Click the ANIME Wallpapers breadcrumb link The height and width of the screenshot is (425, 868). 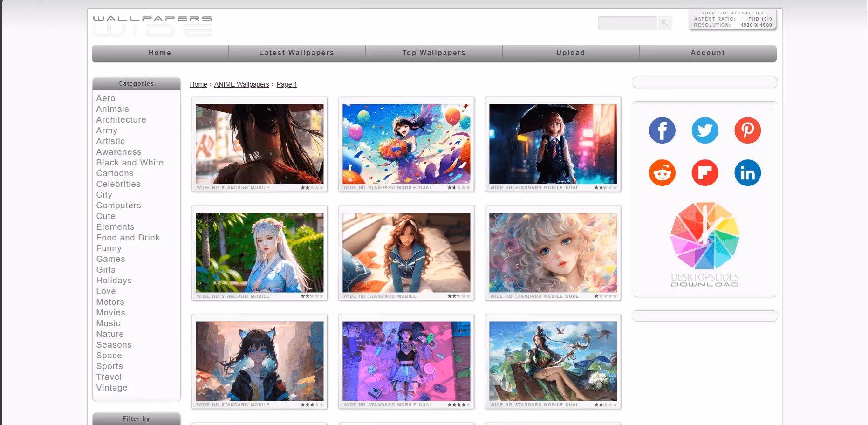[241, 84]
